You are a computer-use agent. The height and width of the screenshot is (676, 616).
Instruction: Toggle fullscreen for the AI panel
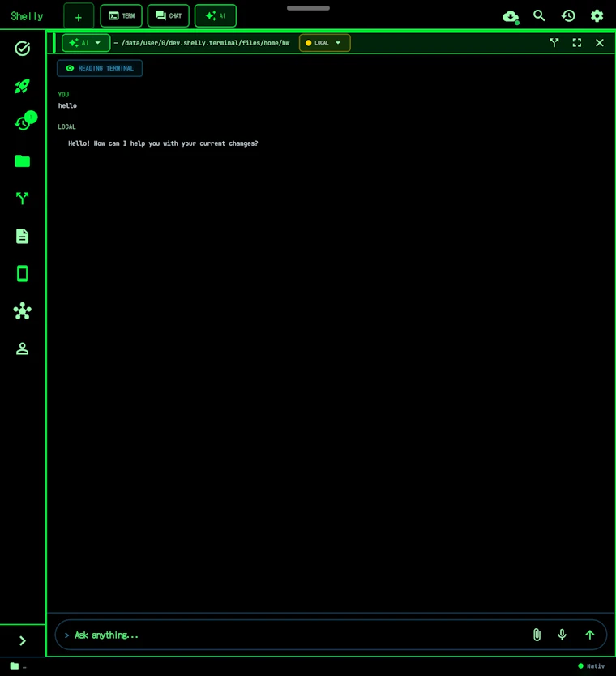pyautogui.click(x=577, y=43)
